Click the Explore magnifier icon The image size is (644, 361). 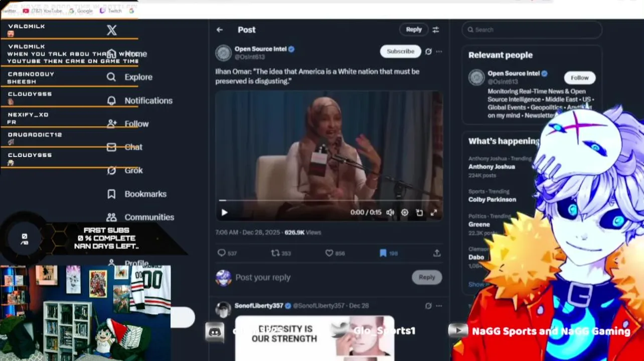[x=111, y=77]
